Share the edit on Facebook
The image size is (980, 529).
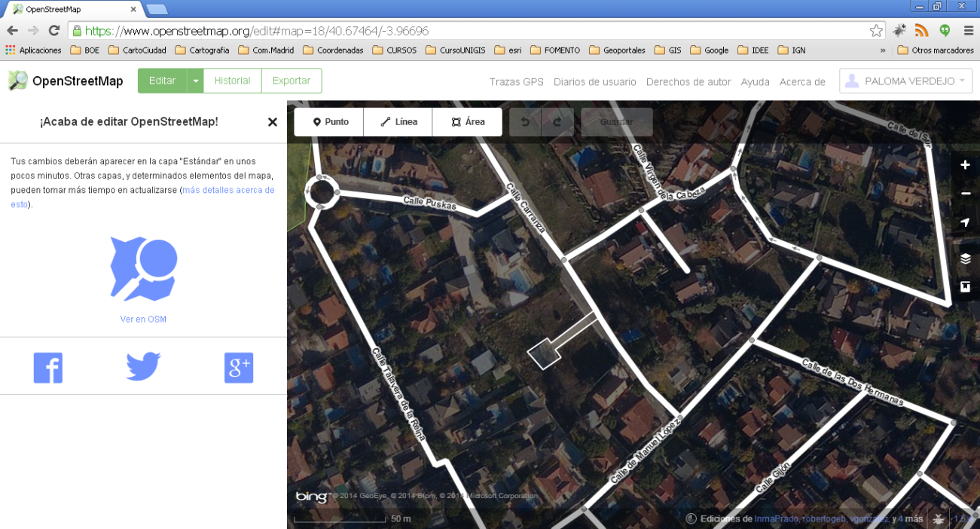pos(47,367)
